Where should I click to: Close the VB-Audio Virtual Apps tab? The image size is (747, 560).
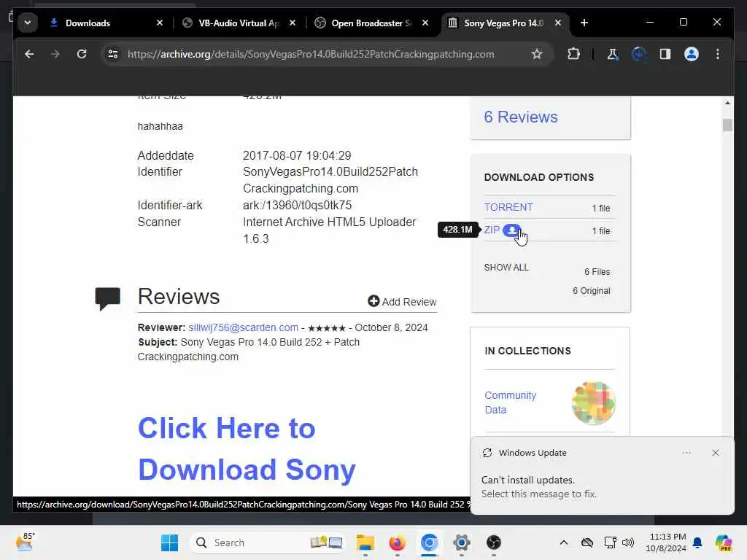[293, 23]
